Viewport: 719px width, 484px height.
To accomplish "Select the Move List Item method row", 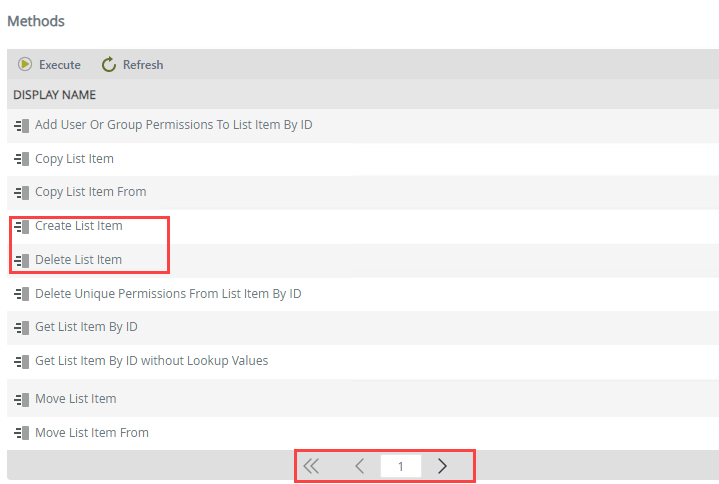I will point(363,399).
